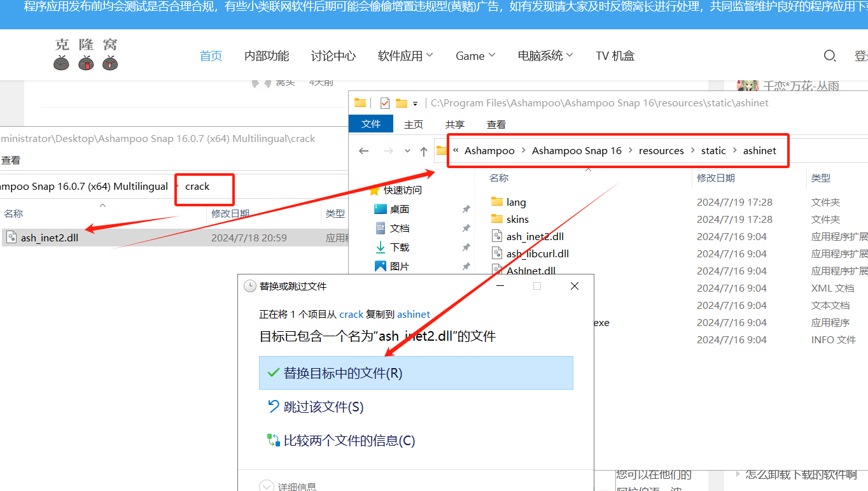Open the Game dropdown menu
This screenshot has width=868, height=491.
point(475,56)
